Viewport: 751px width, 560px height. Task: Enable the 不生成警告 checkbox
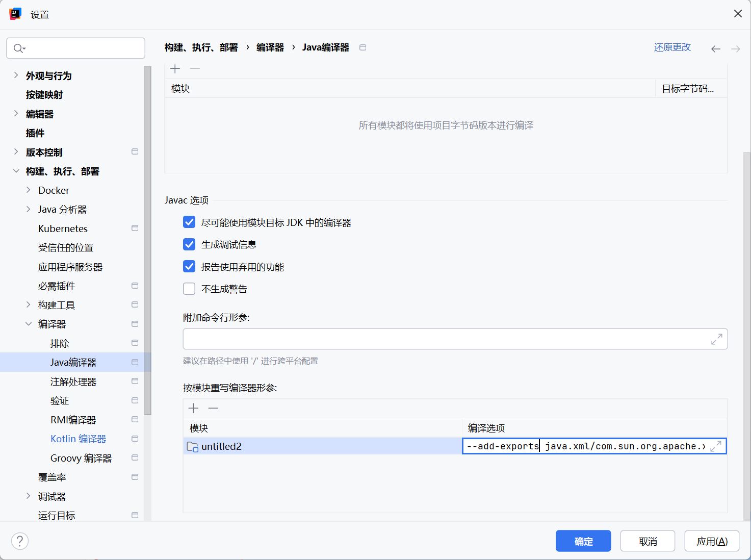click(x=189, y=289)
